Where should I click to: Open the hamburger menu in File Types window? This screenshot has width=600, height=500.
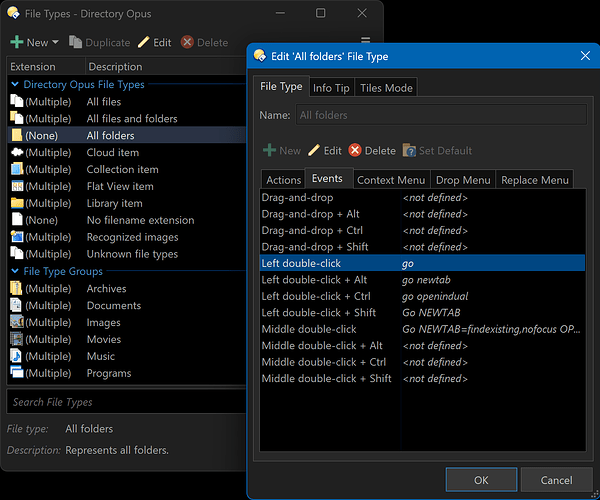365,39
